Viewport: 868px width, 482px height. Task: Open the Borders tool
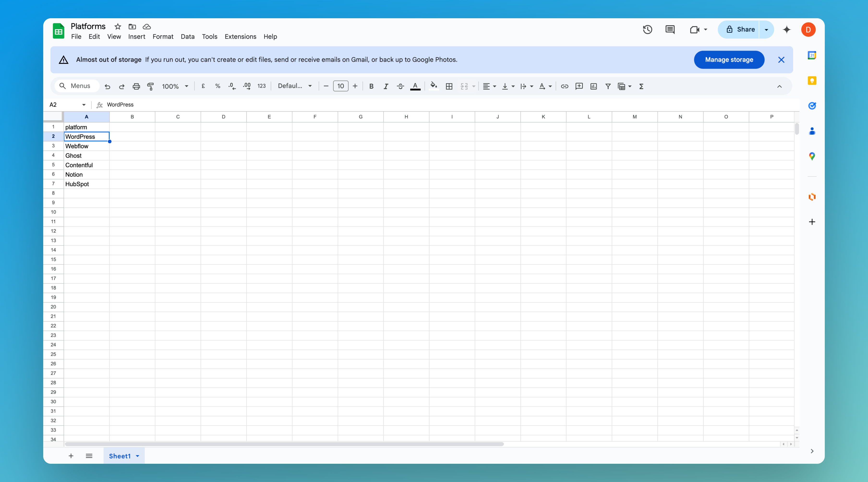click(x=449, y=86)
